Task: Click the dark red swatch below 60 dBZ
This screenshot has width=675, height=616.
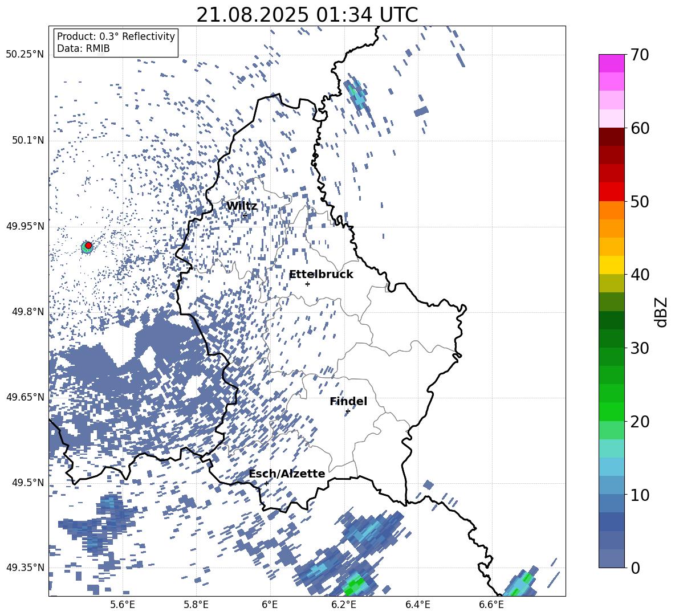Action: (x=611, y=137)
